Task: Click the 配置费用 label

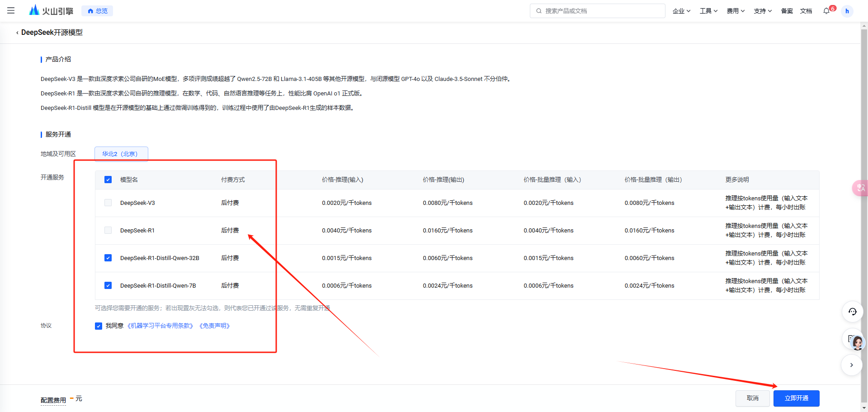Action: click(53, 400)
